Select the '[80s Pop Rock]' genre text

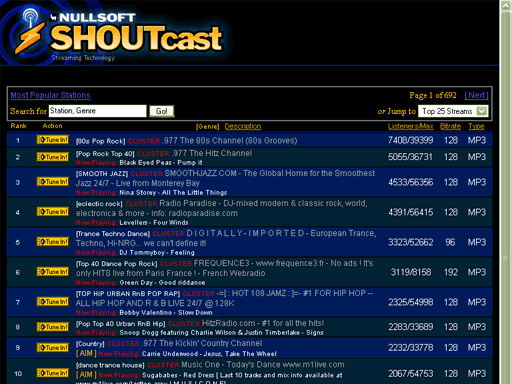pyautogui.click(x=101, y=141)
